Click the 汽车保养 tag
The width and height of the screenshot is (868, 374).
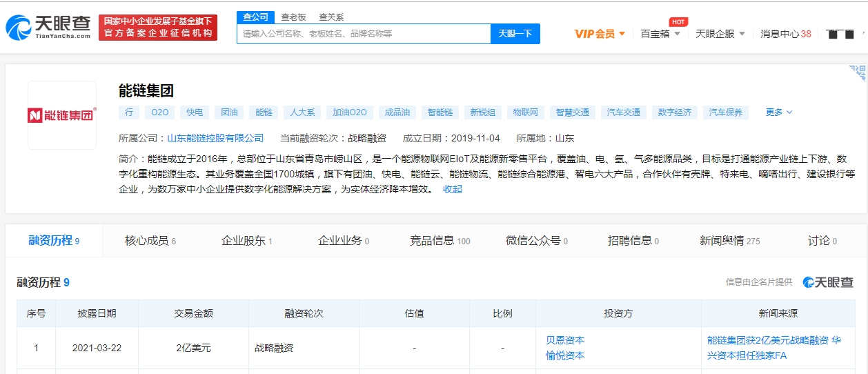(726, 112)
